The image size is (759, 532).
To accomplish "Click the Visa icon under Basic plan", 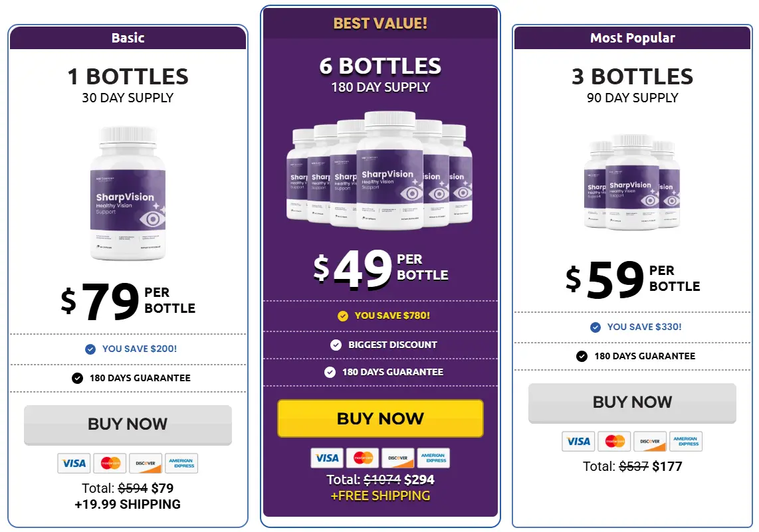I will coord(74,463).
